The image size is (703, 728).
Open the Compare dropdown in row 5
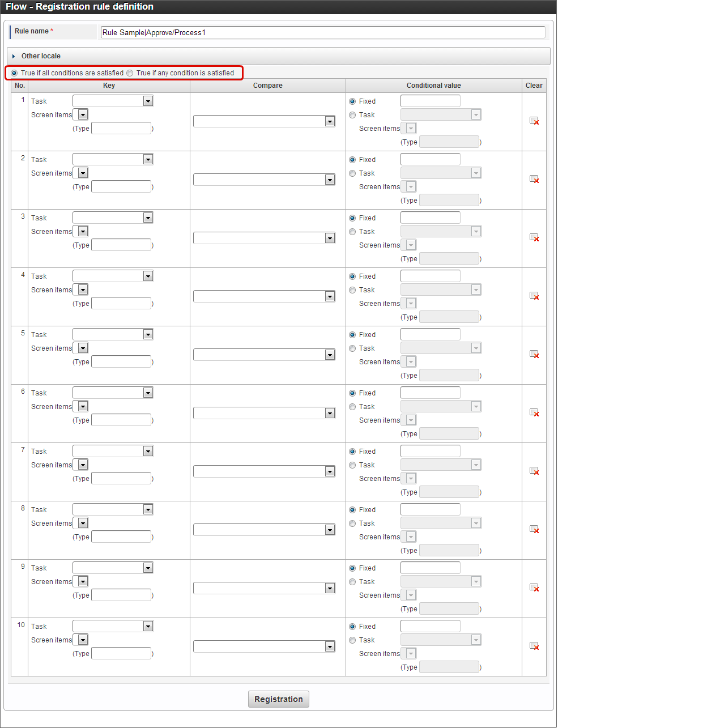click(x=264, y=355)
